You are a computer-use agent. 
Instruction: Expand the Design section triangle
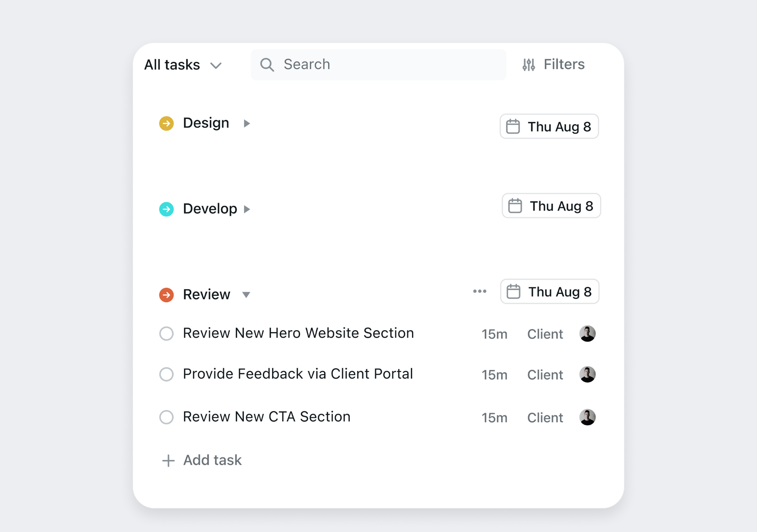click(x=247, y=123)
